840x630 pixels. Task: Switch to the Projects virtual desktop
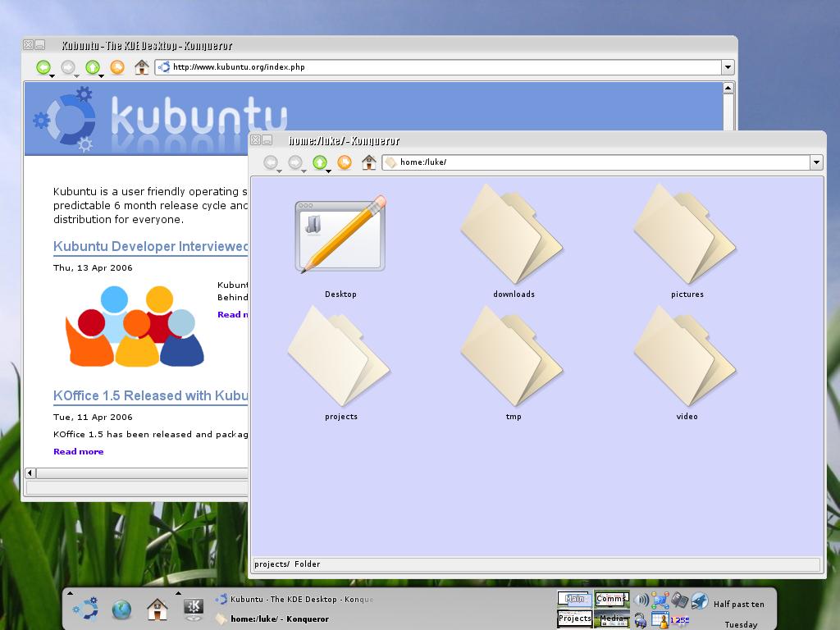tap(574, 619)
